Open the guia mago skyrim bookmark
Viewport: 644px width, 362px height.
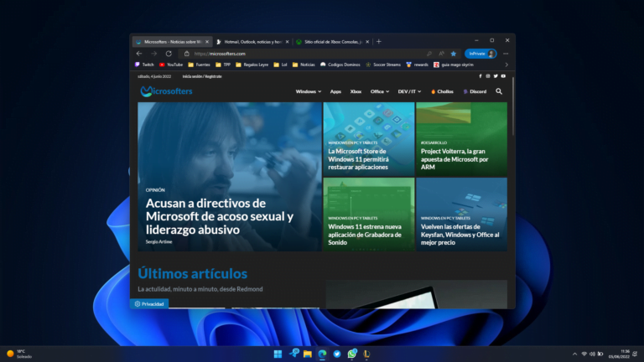pyautogui.click(x=454, y=65)
